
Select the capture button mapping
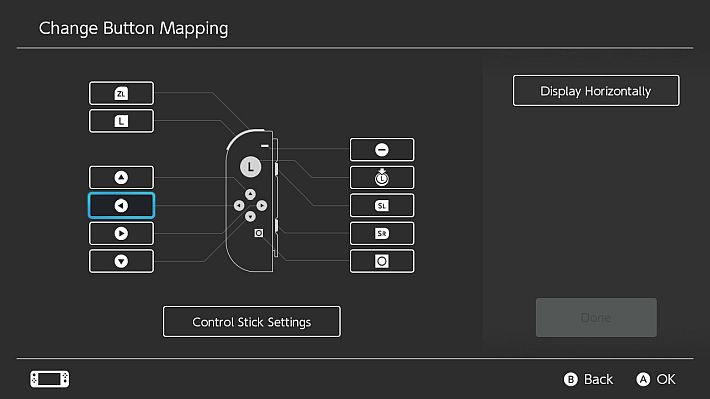point(382,261)
